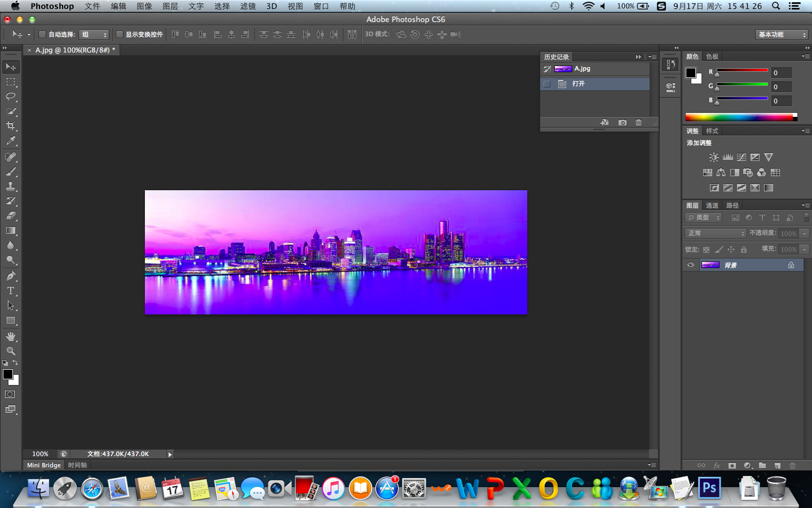This screenshot has height=508, width=812.
Task: Expand status bar info arrow
Action: pyautogui.click(x=170, y=454)
